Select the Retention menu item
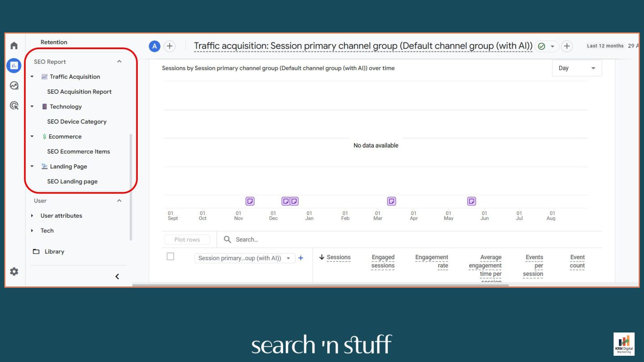The image size is (644, 362). [54, 42]
